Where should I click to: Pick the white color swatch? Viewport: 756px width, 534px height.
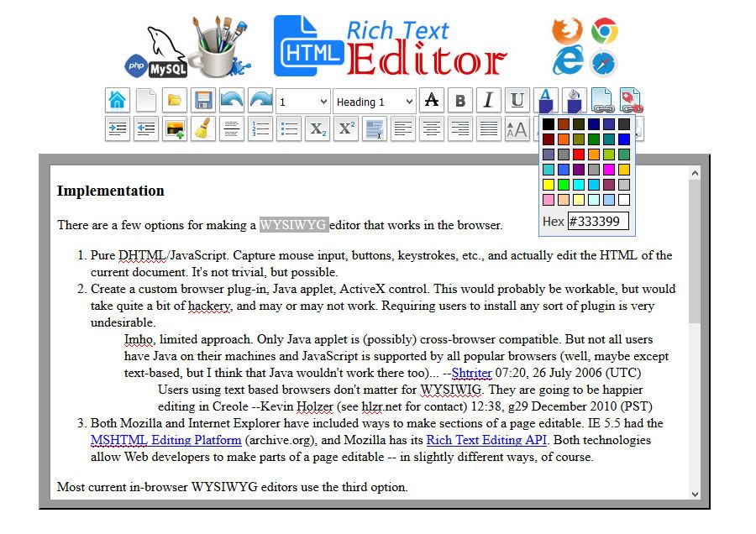624,200
